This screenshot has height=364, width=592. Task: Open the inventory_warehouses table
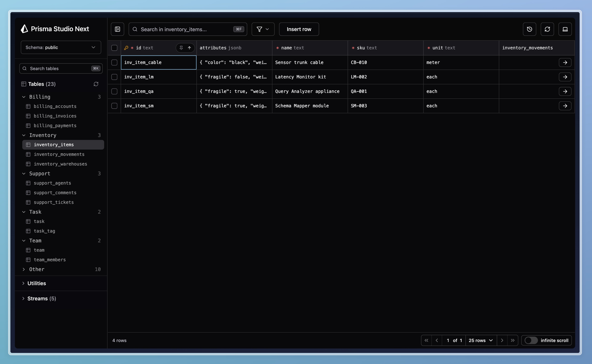pyautogui.click(x=63, y=164)
